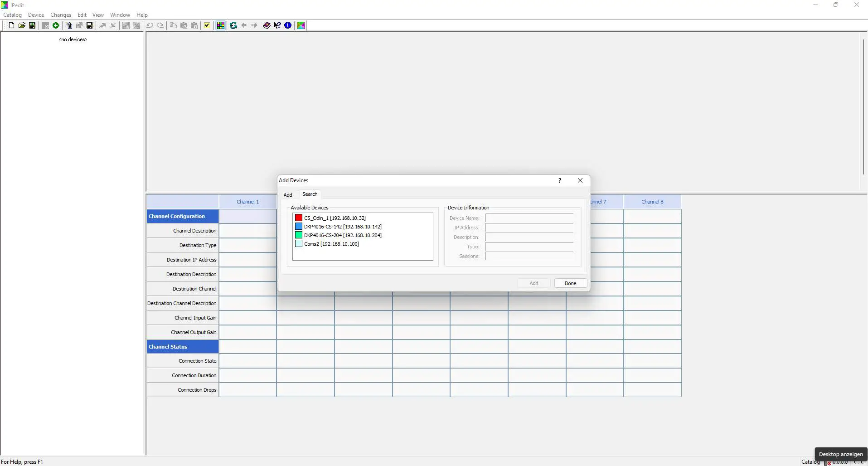This screenshot has height=466, width=868.
Task: Click the black floppy disk save icon
Action: [90, 25]
